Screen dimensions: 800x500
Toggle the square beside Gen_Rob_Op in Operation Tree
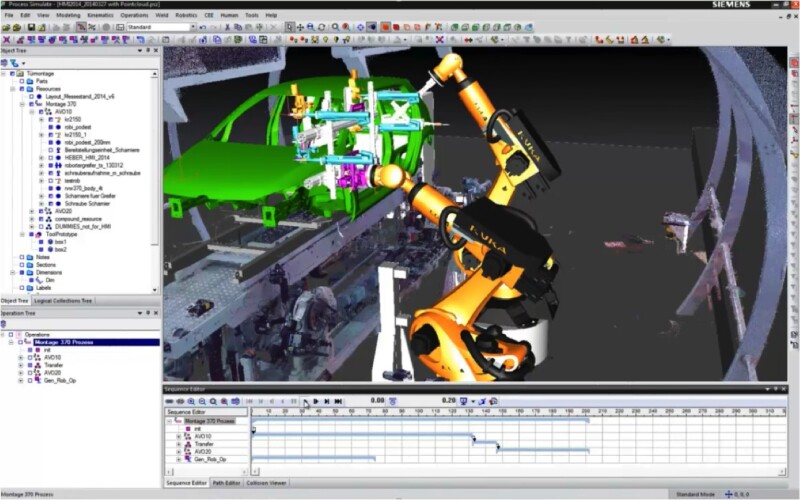[x=30, y=381]
